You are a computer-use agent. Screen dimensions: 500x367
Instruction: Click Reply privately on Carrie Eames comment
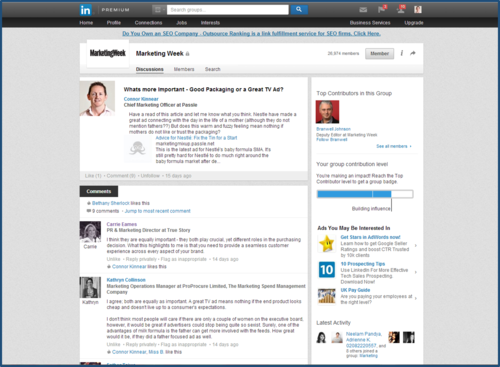[x=141, y=259]
